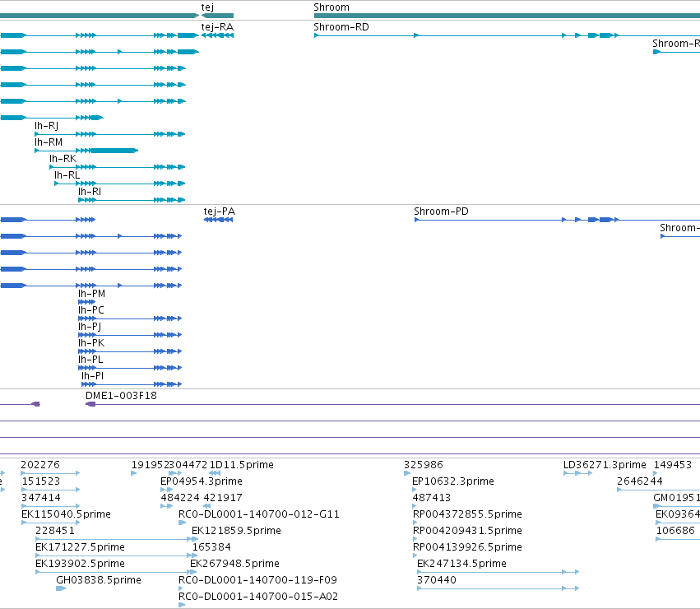700x609 pixels.
Task: Select EST 149453 label
Action: click(673, 465)
